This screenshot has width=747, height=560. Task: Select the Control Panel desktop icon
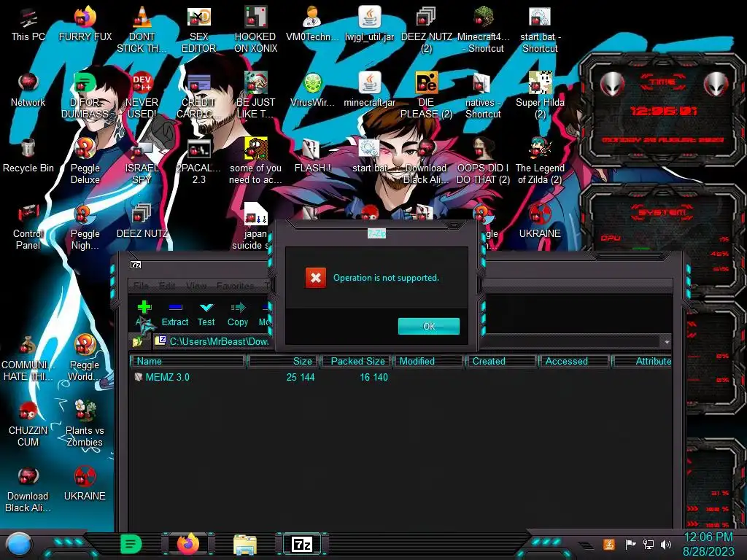tap(28, 227)
